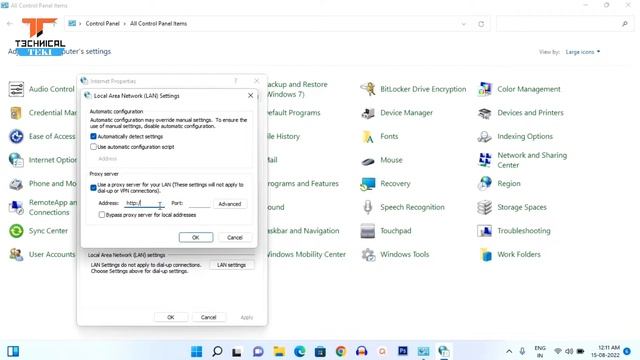640x360 pixels.
Task: Show hidden system tray icons chevron
Action: (x=509, y=351)
